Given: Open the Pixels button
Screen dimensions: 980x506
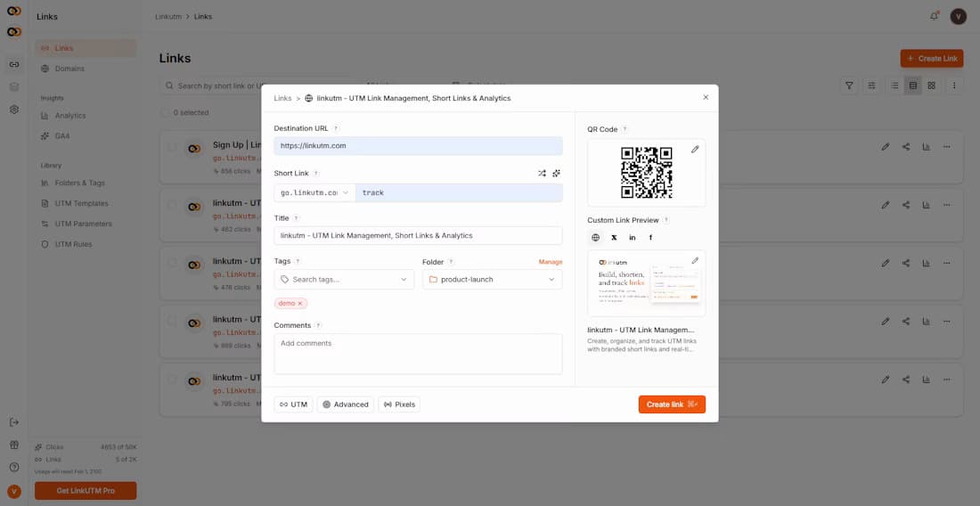Looking at the screenshot, I should click(399, 404).
